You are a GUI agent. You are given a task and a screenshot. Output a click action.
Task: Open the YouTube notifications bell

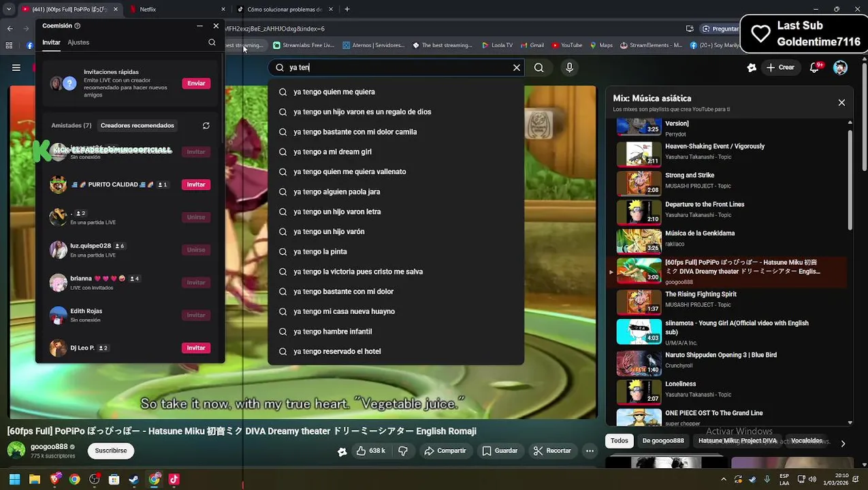click(x=815, y=67)
